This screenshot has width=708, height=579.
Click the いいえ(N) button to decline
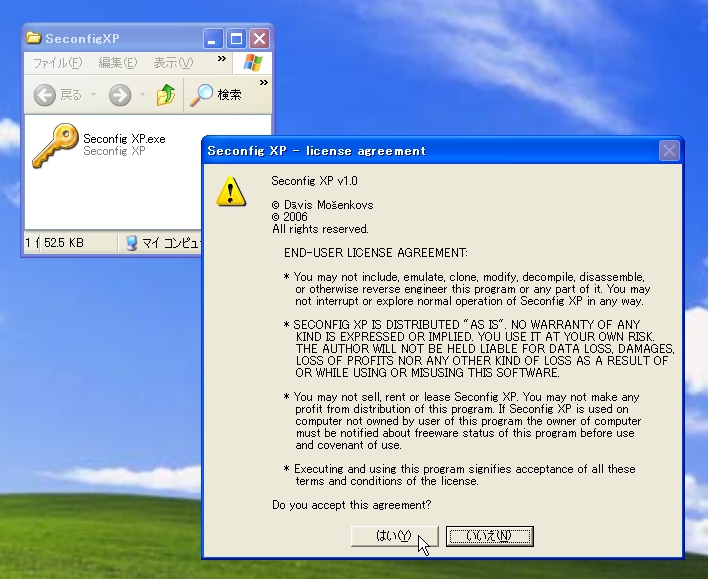pyautogui.click(x=489, y=536)
